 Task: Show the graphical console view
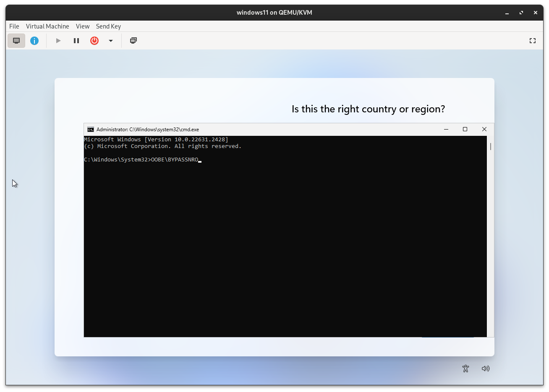point(16,41)
